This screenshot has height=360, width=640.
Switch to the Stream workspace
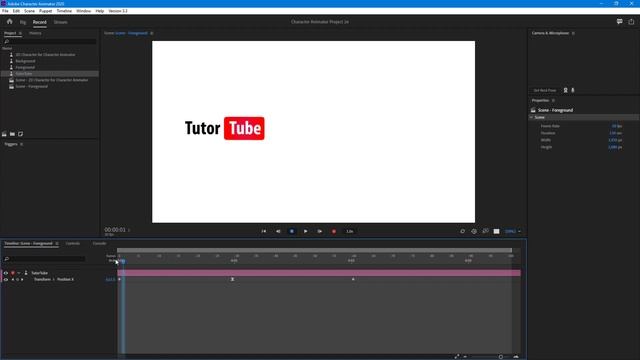(60, 22)
